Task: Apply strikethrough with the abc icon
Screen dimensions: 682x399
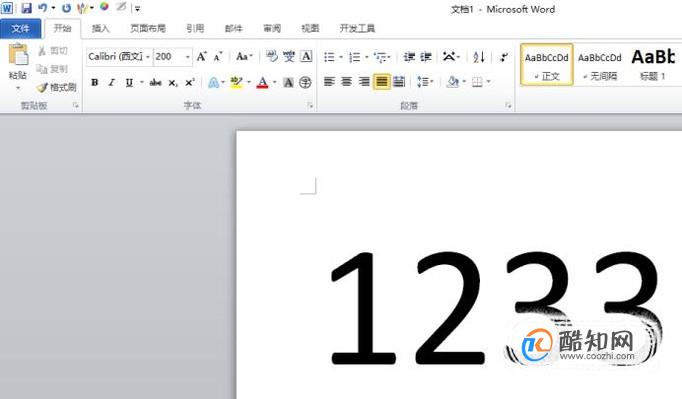Action: [x=155, y=82]
